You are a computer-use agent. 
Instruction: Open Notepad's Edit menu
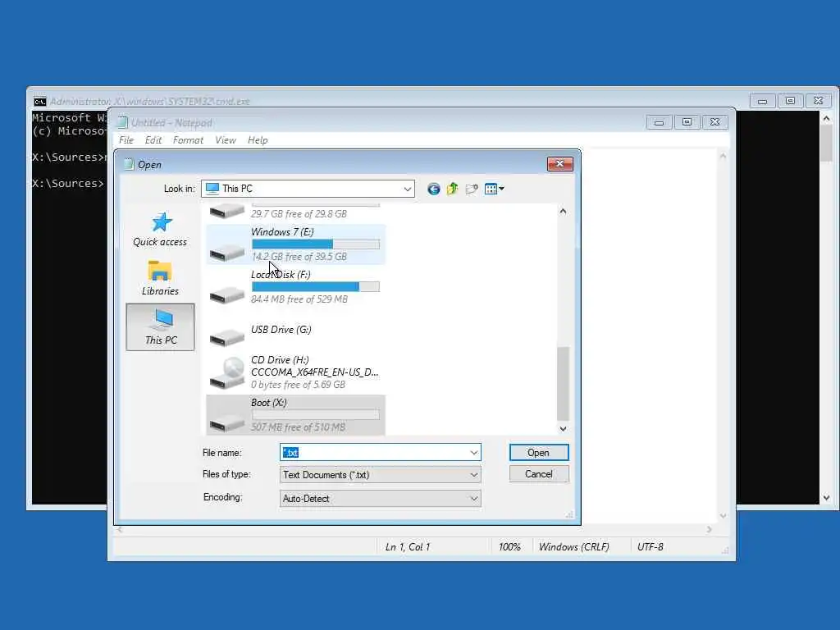click(153, 139)
